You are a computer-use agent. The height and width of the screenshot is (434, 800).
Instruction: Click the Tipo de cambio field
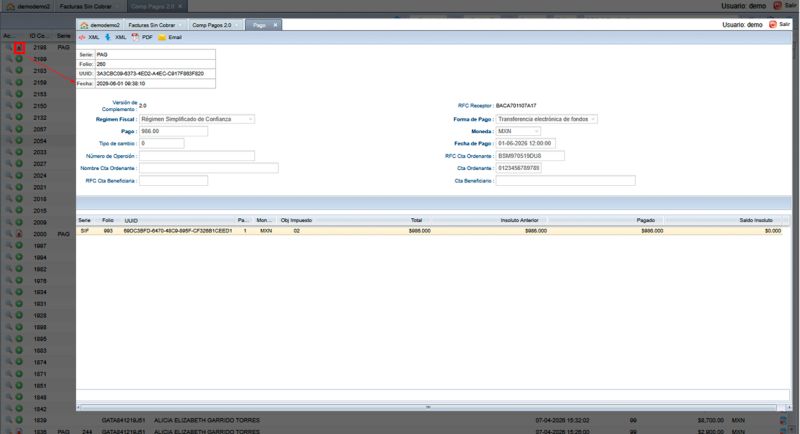pyautogui.click(x=162, y=143)
